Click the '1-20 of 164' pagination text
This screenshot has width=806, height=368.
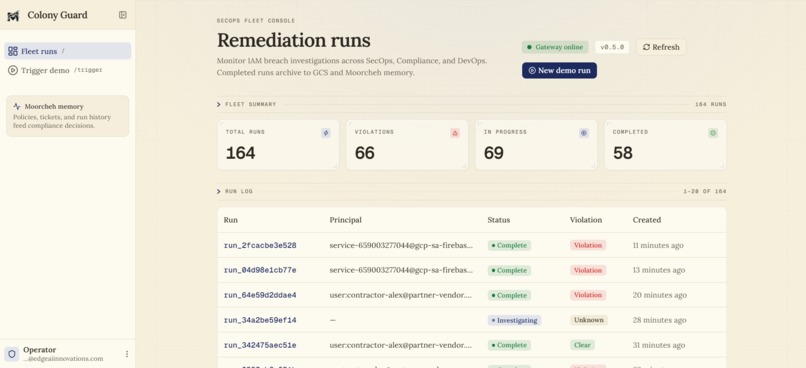tap(705, 191)
